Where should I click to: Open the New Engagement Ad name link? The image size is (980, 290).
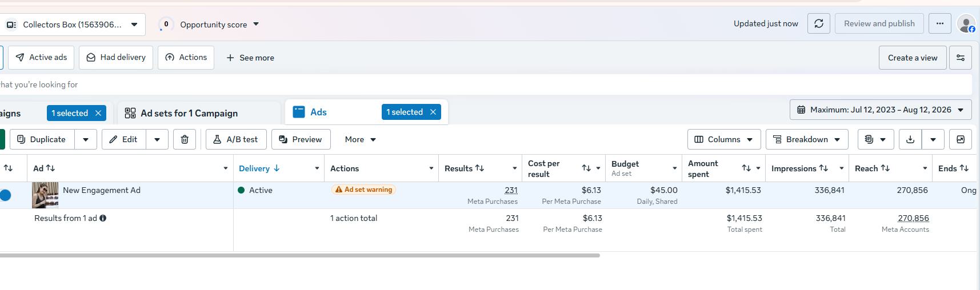click(102, 190)
